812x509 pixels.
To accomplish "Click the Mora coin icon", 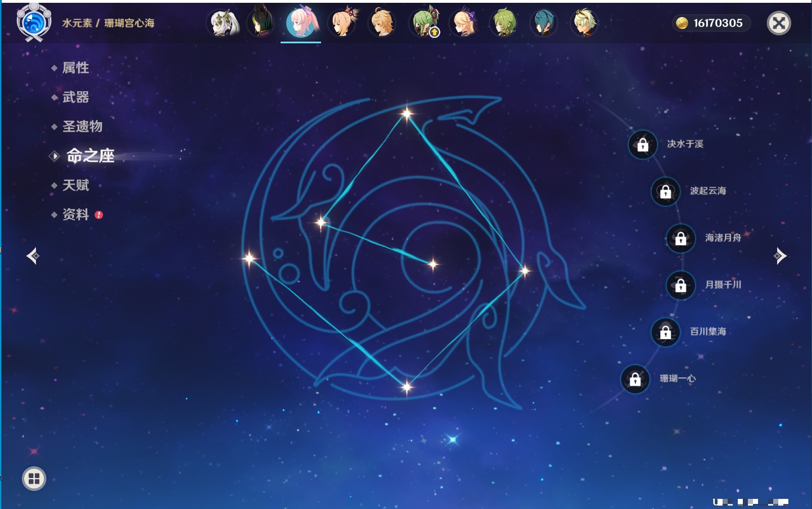I will pyautogui.click(x=682, y=23).
